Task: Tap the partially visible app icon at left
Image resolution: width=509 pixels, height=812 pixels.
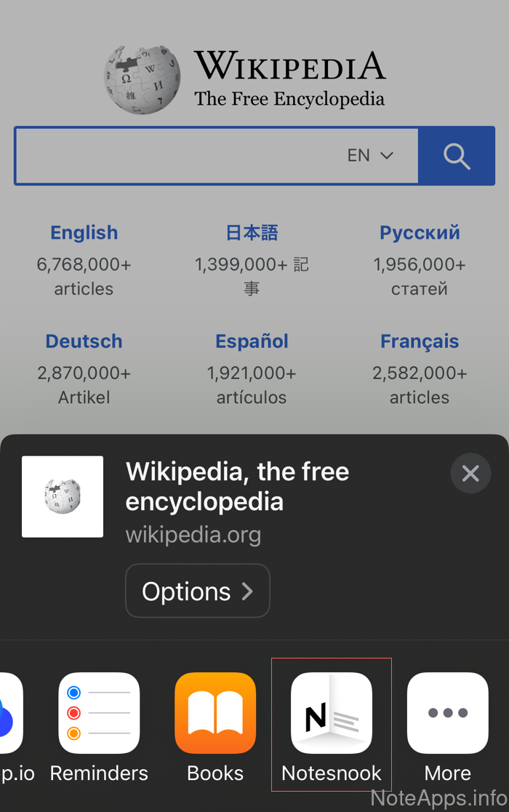Action: [10, 713]
